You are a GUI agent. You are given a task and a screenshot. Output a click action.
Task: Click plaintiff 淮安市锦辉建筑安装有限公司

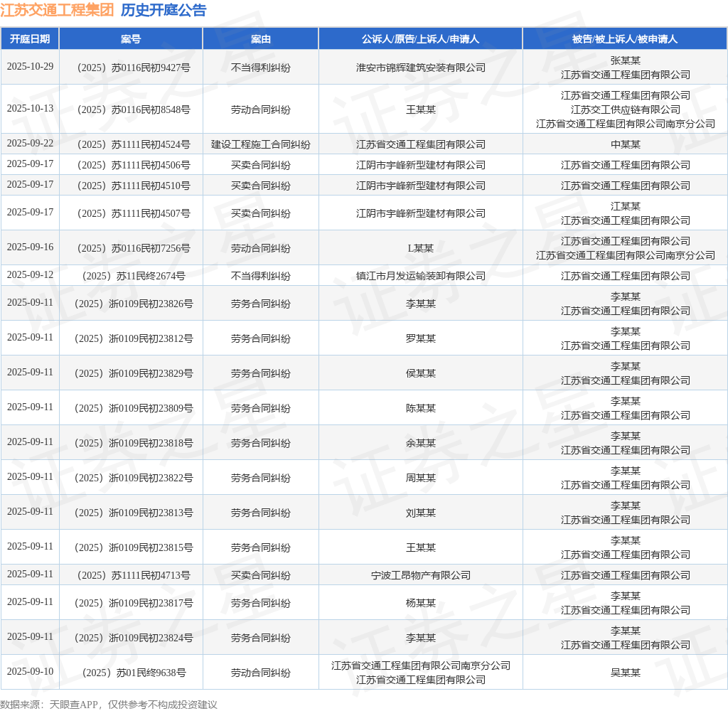click(x=421, y=68)
